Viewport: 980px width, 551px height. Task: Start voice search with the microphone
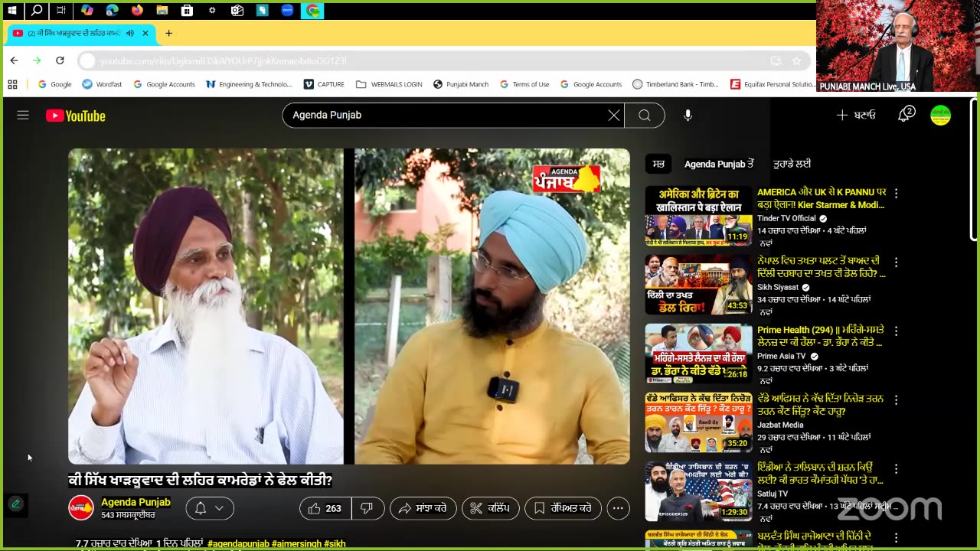coord(688,115)
